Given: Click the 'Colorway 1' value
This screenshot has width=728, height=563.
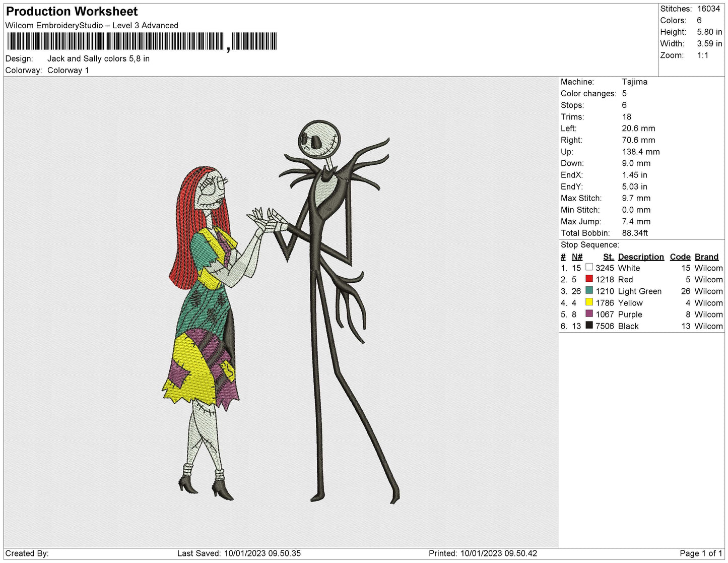Looking at the screenshot, I should 68,70.
